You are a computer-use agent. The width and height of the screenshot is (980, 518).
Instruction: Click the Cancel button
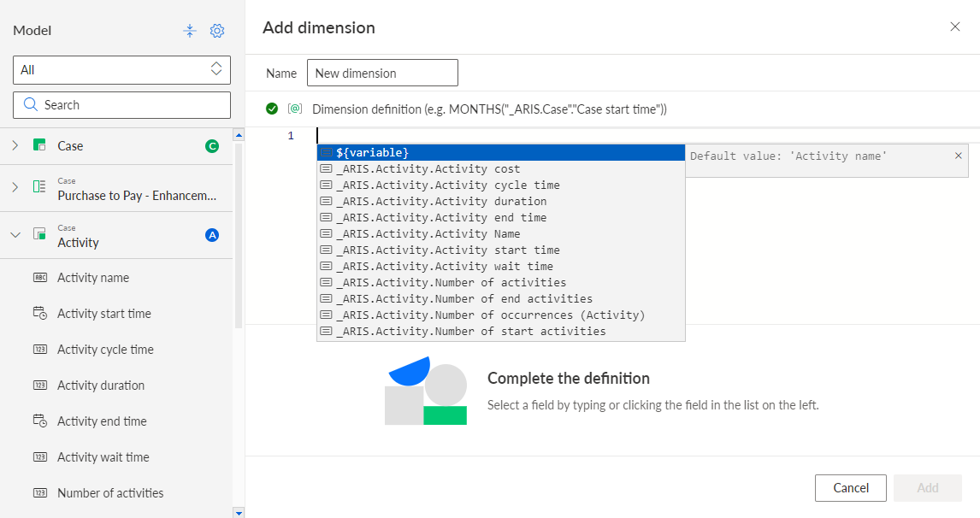click(851, 488)
